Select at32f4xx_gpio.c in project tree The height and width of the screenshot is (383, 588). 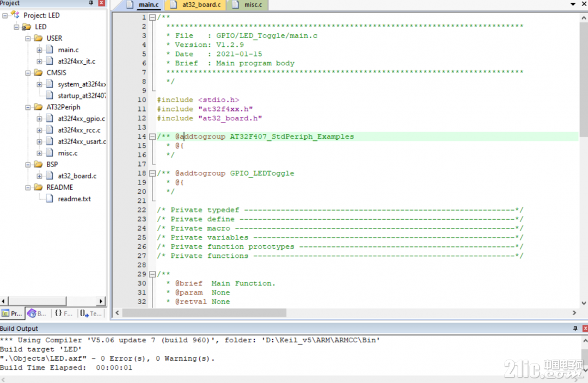pyautogui.click(x=81, y=119)
